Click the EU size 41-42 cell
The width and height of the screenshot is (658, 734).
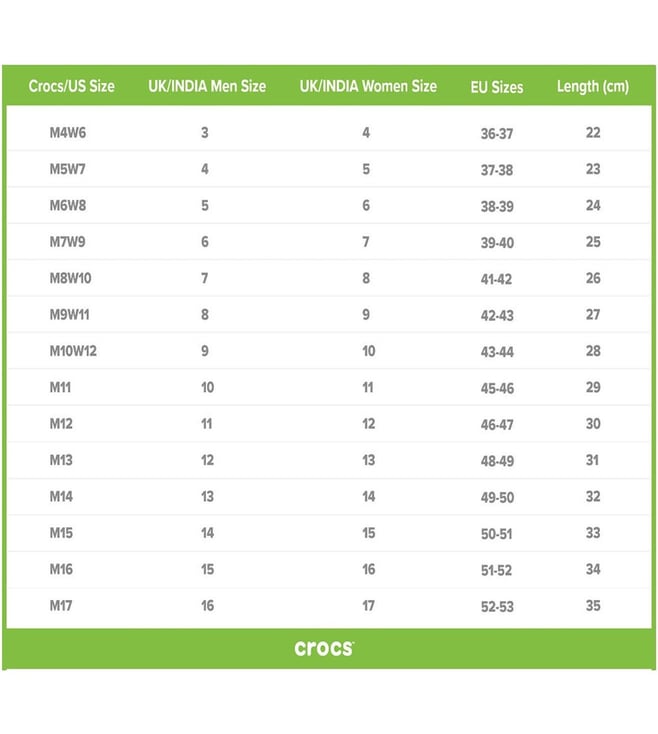(497, 279)
